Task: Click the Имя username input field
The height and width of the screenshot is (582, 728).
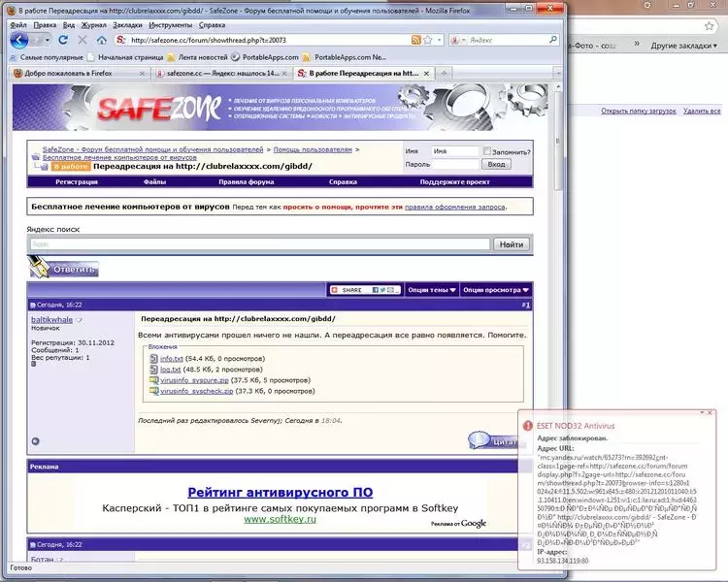Action: [x=454, y=151]
